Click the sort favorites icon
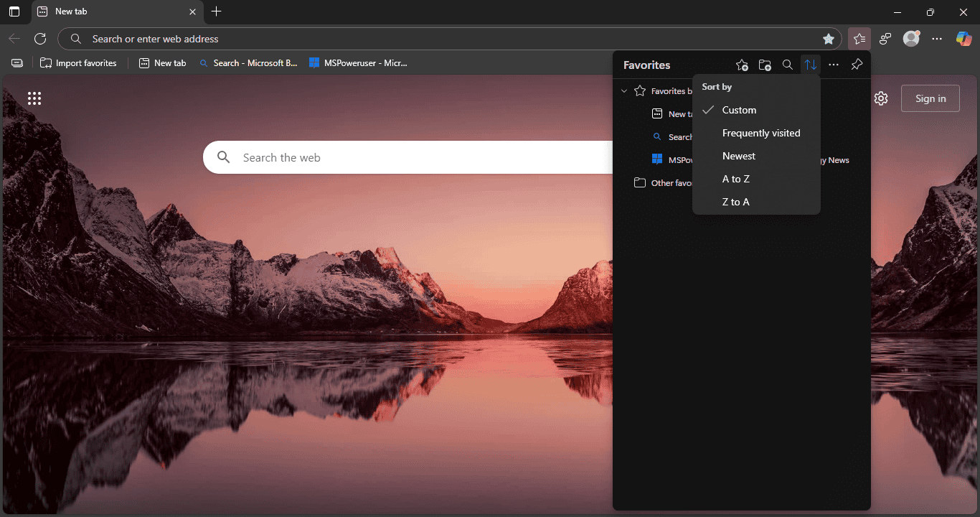 [811, 65]
